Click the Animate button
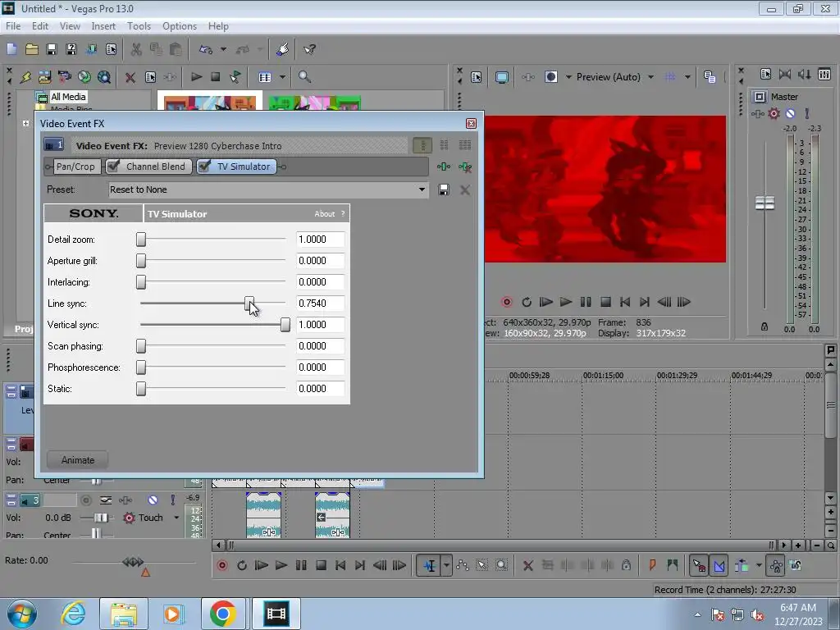Image resolution: width=840 pixels, height=630 pixels. click(78, 460)
